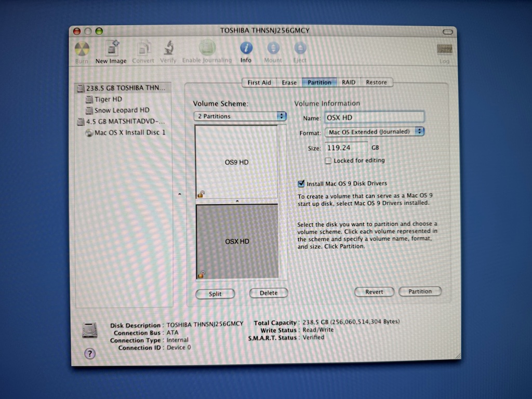Screen dimensions: 532x399
Task: Click the lock icon on OSX HD partition
Action: (x=202, y=274)
